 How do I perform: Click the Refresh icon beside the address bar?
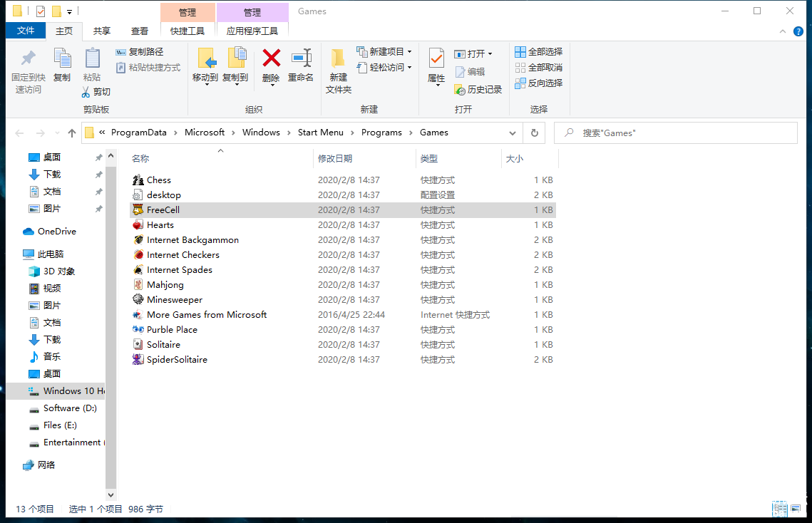click(x=535, y=133)
